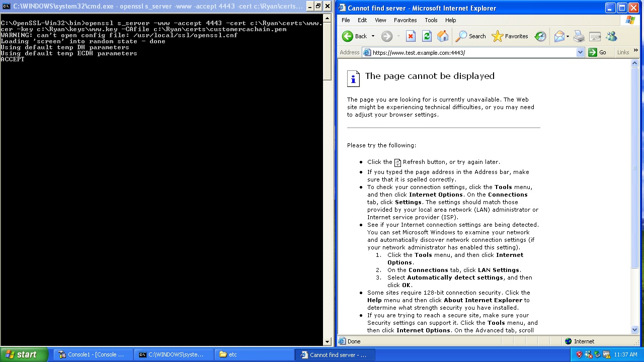Click the system tray clock 11:37 AM

(625, 354)
